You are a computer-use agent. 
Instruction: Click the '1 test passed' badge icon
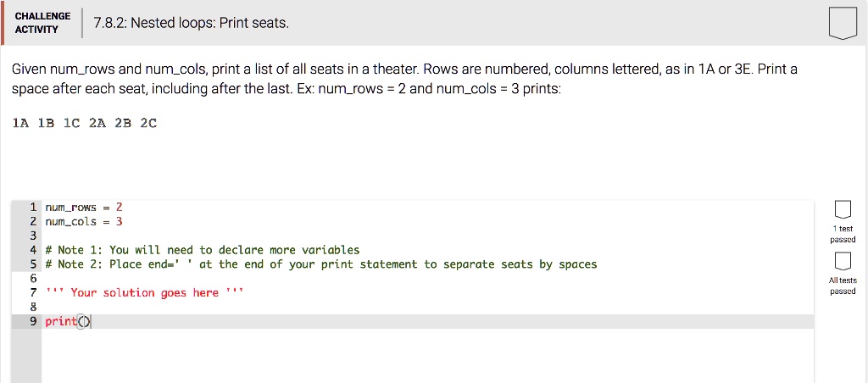point(842,210)
